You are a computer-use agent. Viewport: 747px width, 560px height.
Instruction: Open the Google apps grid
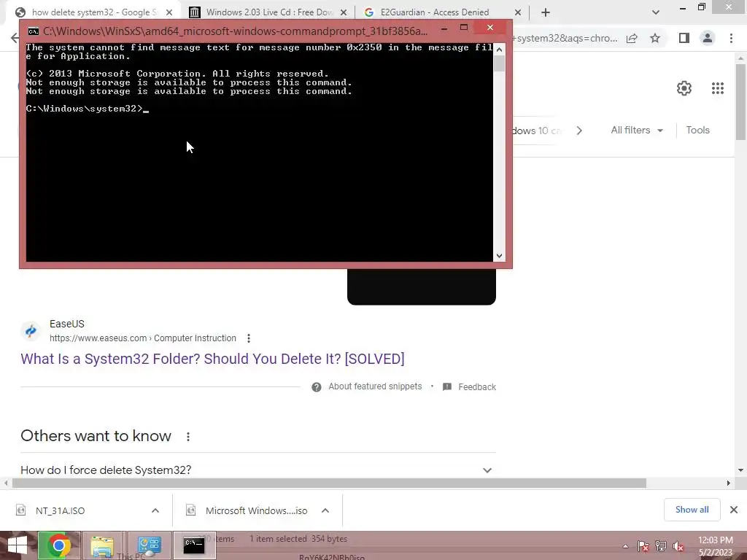pyautogui.click(x=718, y=88)
